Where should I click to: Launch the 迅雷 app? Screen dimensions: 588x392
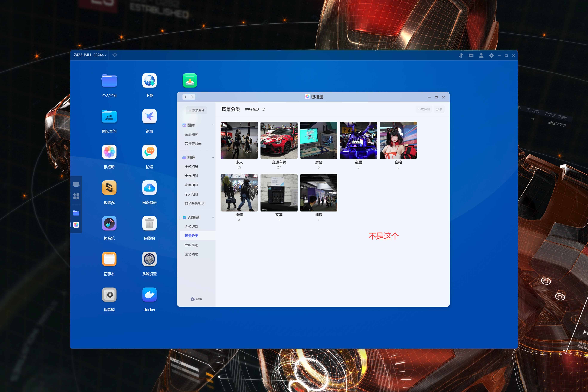149,116
